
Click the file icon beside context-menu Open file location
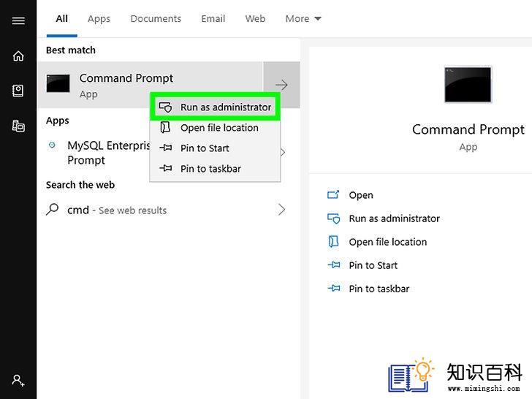[165, 128]
